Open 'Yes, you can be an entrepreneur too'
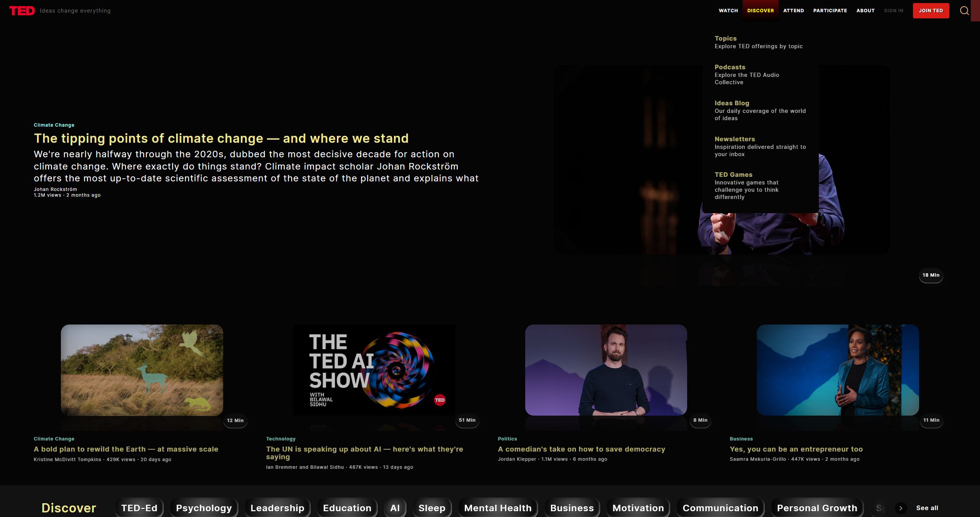This screenshot has width=980, height=517. tap(796, 449)
